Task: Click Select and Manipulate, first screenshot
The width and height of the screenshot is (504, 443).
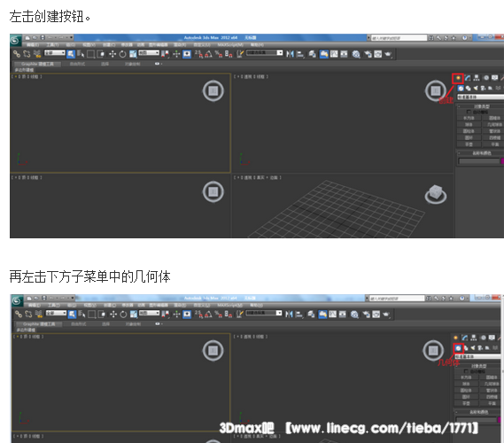Action: pos(176,54)
